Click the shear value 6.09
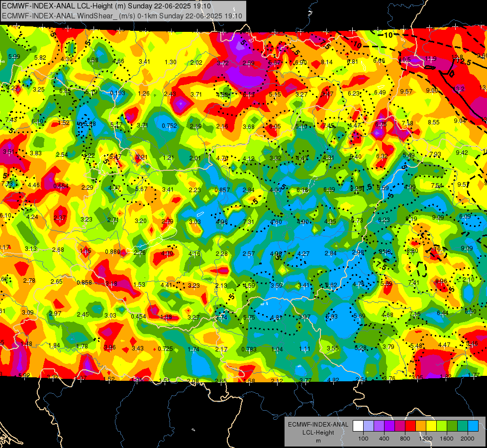The image size is (487, 448). [465, 216]
